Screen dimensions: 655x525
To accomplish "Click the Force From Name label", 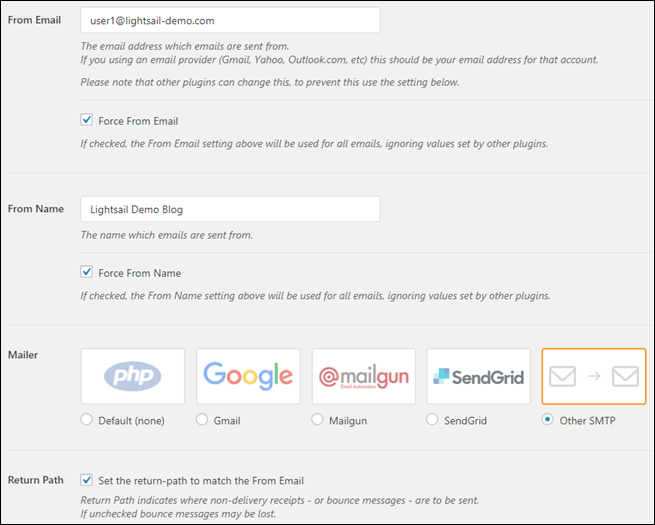I will 139,273.
